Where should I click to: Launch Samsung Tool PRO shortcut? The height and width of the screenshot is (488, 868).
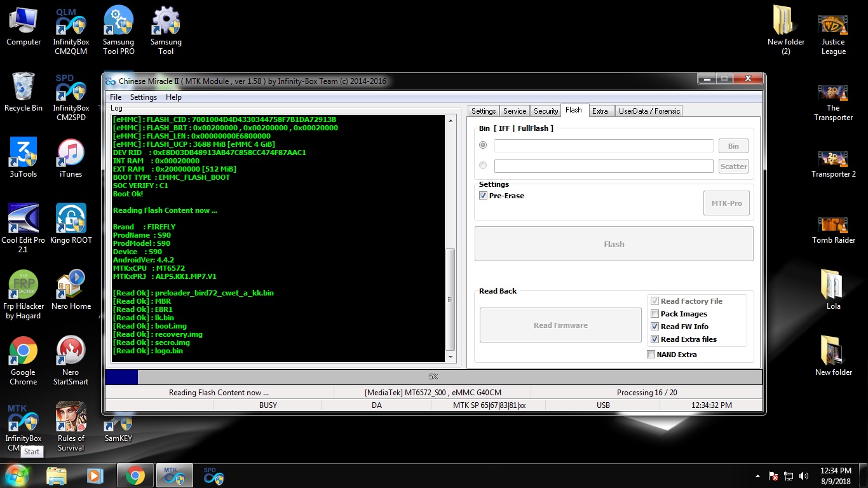pyautogui.click(x=119, y=30)
